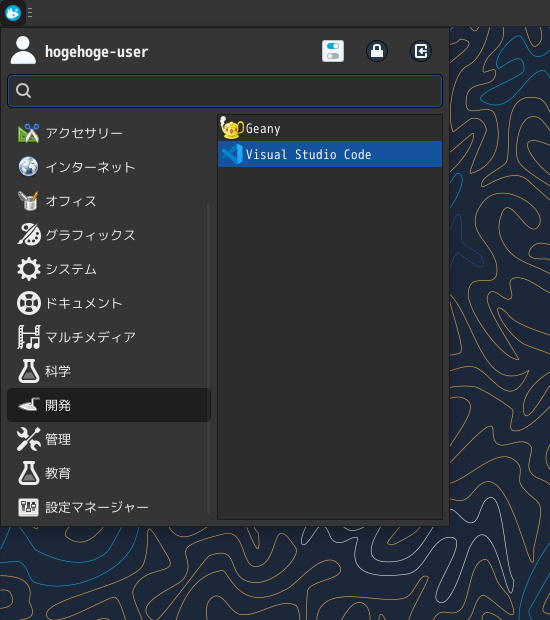
Task: Click the pencil cup icon for オフィス
Action: 28,200
